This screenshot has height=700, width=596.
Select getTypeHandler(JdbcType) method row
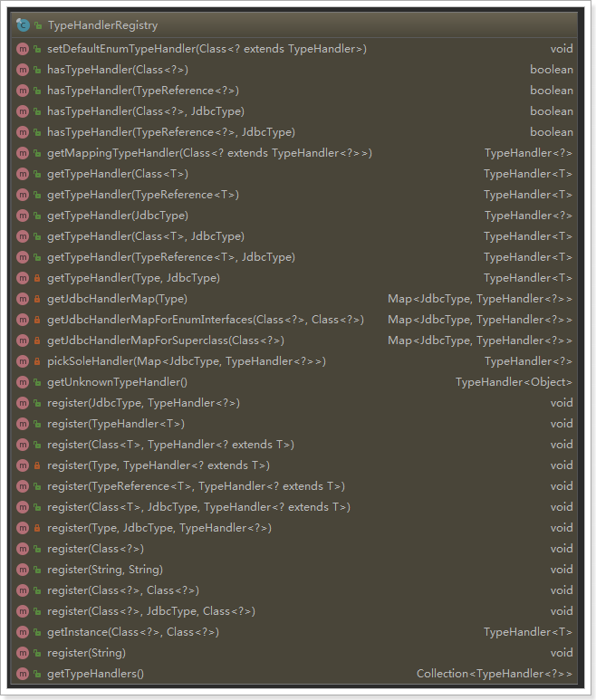tap(117, 216)
